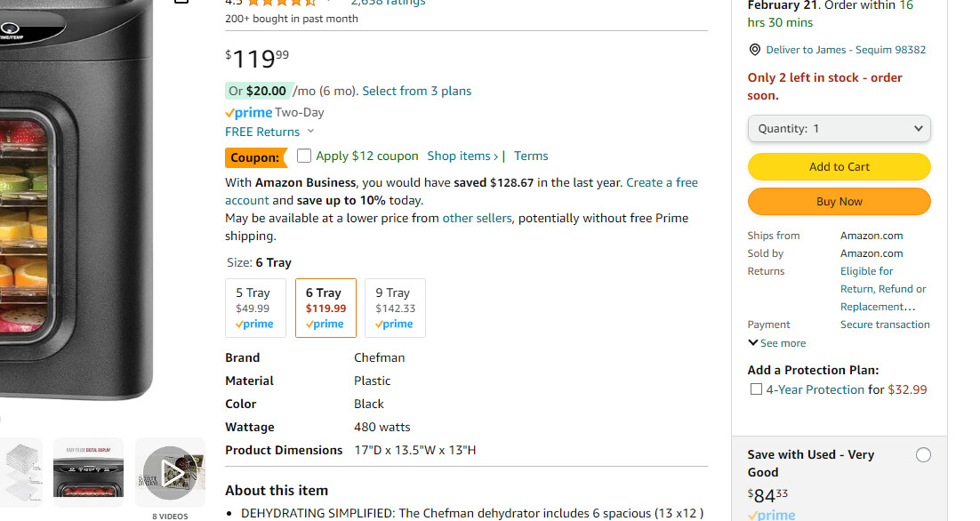Click the other sellers link
The image size is (980, 521).
[477, 218]
